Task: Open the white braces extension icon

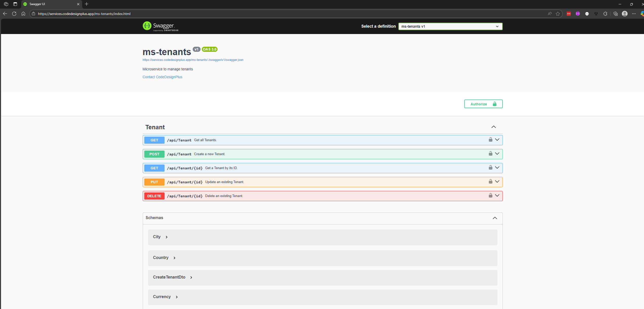Action: [x=587, y=14]
